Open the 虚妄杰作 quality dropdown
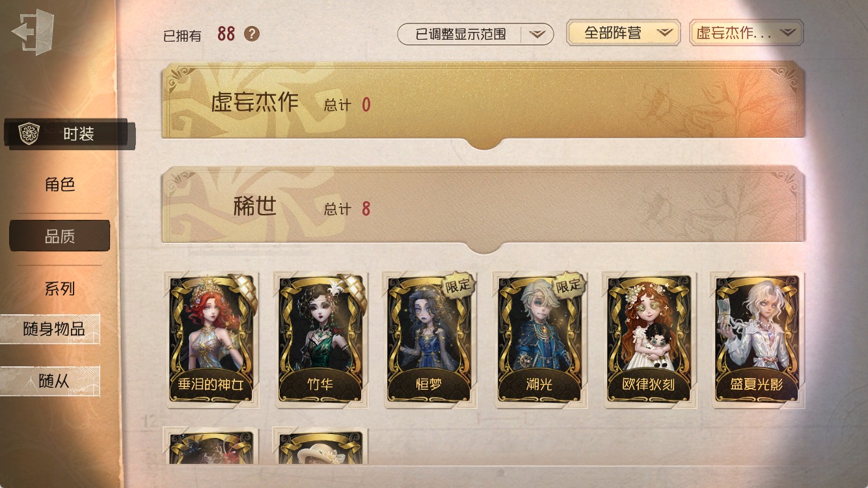The height and width of the screenshot is (488, 868). click(746, 33)
